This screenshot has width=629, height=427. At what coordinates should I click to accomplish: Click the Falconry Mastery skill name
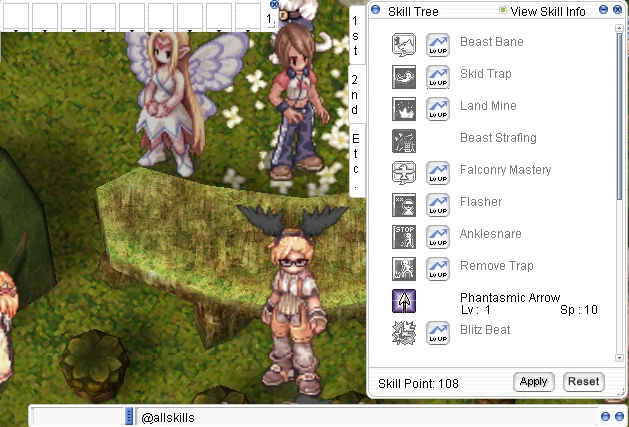[505, 170]
